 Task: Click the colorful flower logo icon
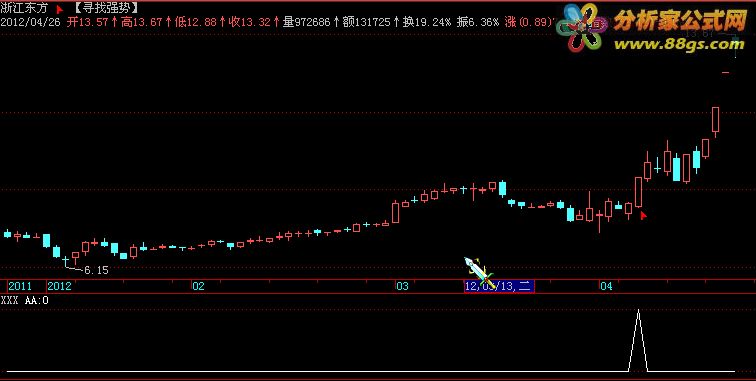[x=581, y=27]
